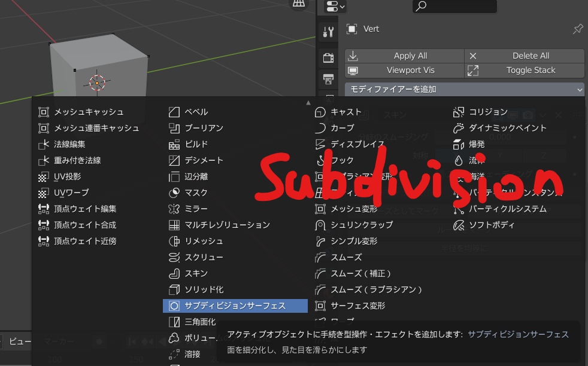The height and width of the screenshot is (366, 588).
Task: Click the 頂点ウェイト編集 icon
Action: pos(44,209)
